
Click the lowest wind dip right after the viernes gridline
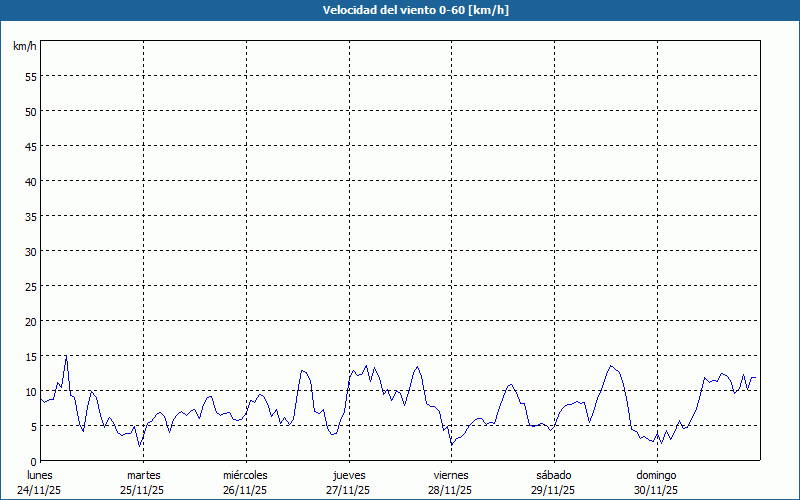(452, 444)
